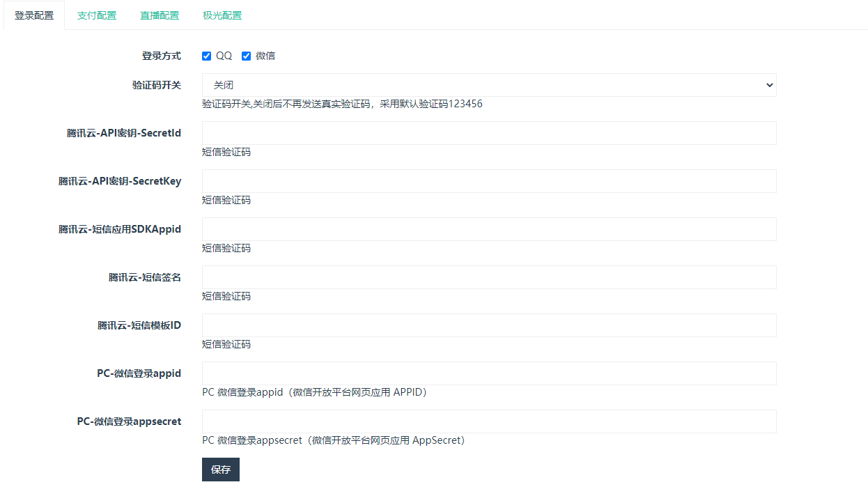
Task: Click the 验证码开关 label
Action: coord(157,85)
